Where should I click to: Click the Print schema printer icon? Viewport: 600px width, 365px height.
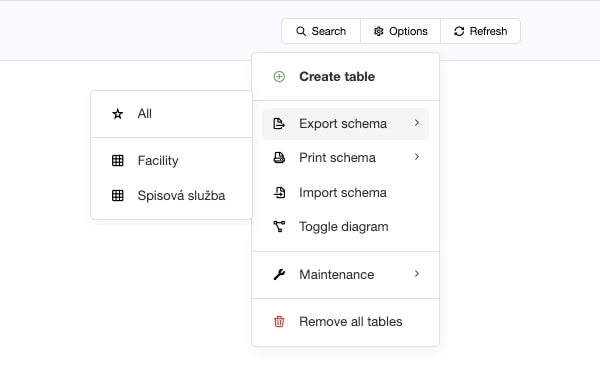click(279, 158)
